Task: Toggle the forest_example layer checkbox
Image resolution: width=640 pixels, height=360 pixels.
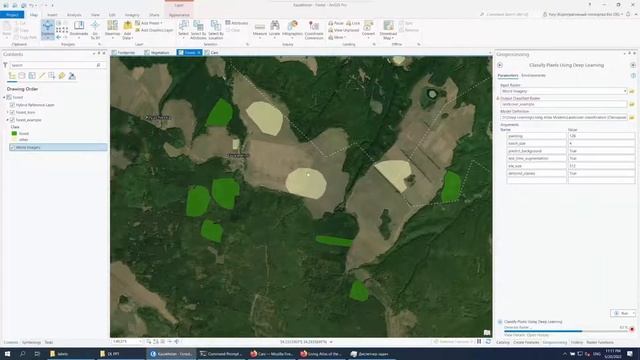Action: point(12,120)
